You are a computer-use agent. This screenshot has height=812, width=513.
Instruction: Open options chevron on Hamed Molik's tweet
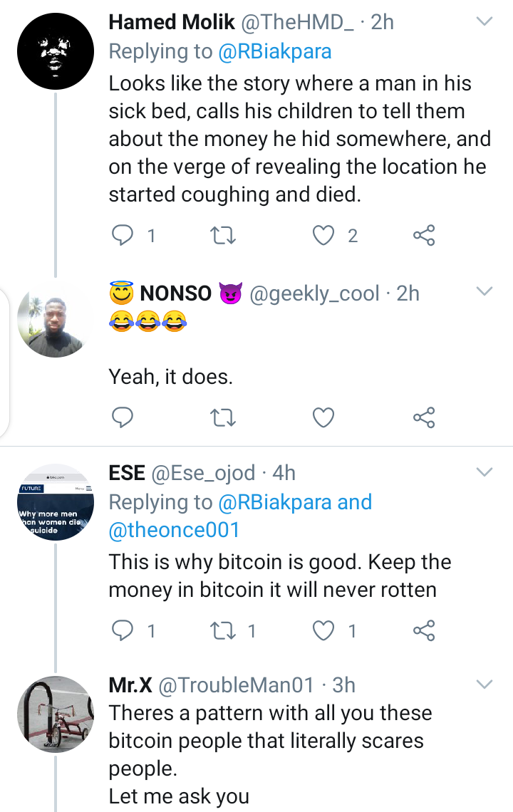(484, 22)
